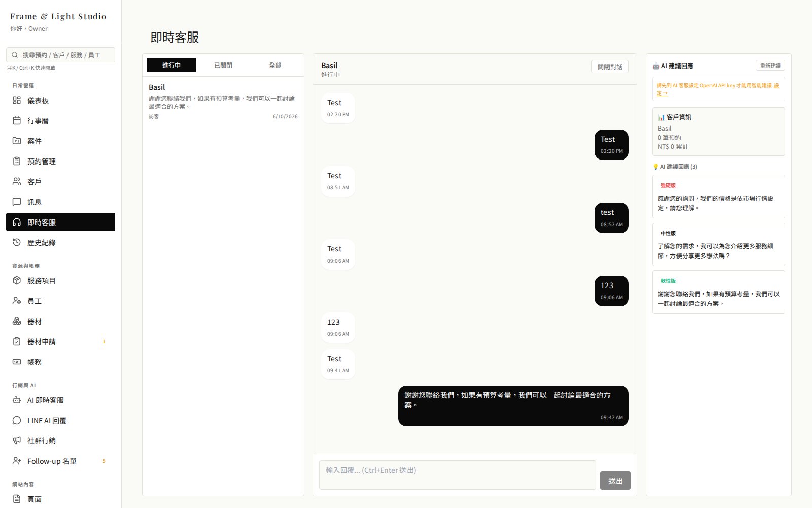Screen dimensions: 812x508
Task: Click the 送出 send button
Action: coord(616,481)
